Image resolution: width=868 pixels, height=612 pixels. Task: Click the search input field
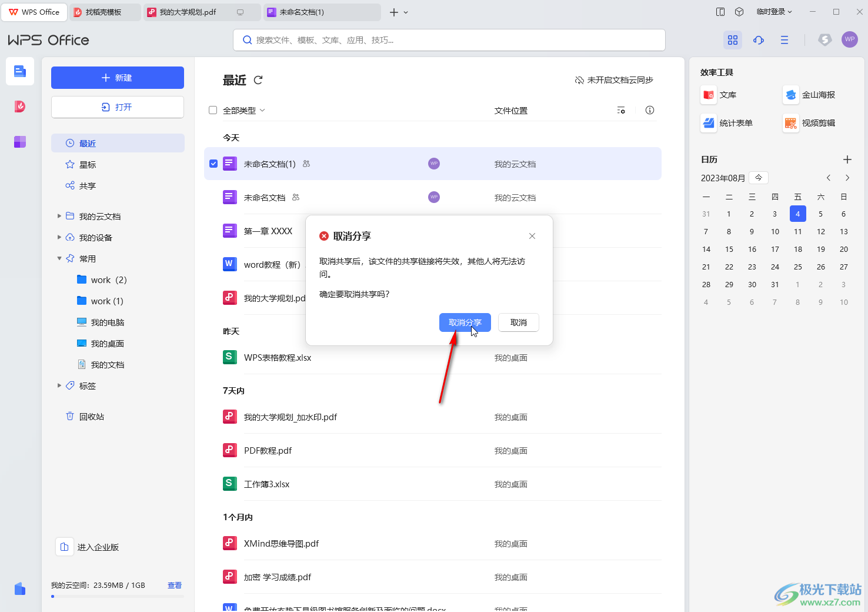tap(449, 40)
